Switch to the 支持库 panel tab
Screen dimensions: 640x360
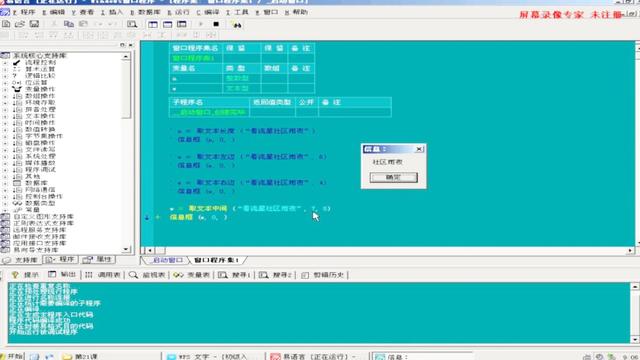click(x=20, y=260)
